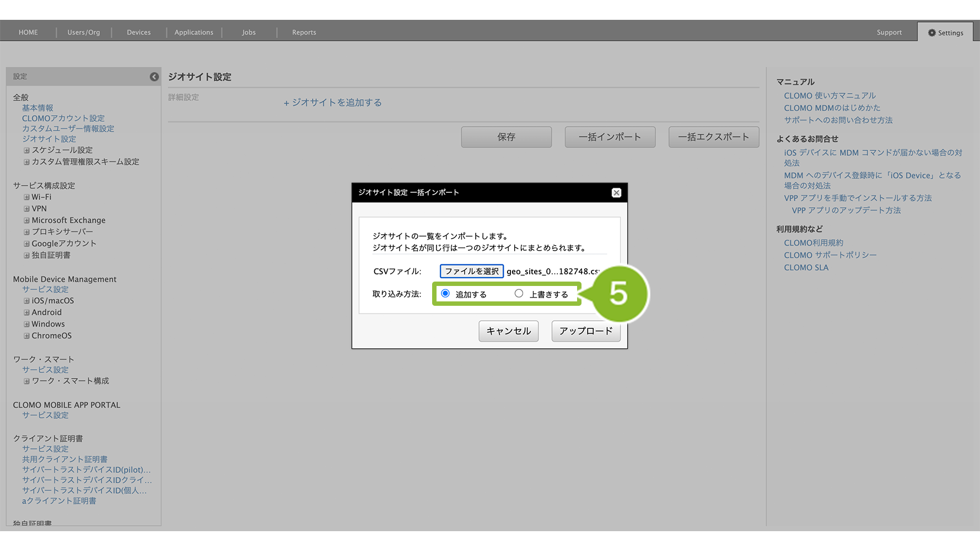Select the 上書きする radio button
The image size is (980, 551).
pyautogui.click(x=519, y=294)
